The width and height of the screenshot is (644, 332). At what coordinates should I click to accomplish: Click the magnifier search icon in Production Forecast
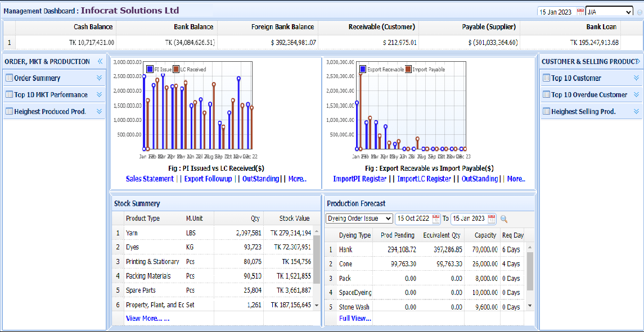[x=504, y=219]
